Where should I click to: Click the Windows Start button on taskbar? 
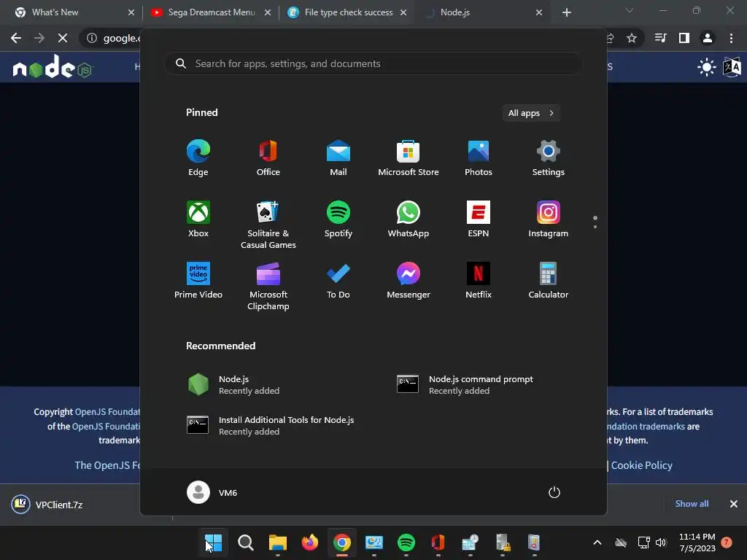click(x=213, y=542)
